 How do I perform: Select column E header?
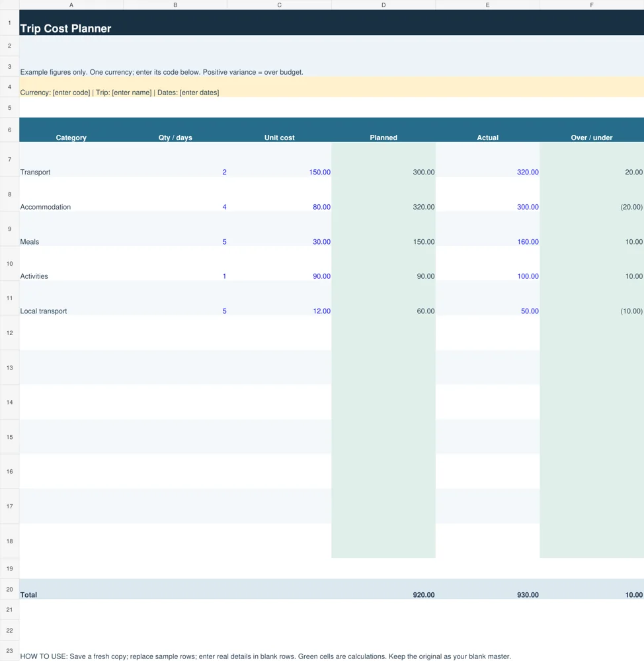(x=487, y=5)
